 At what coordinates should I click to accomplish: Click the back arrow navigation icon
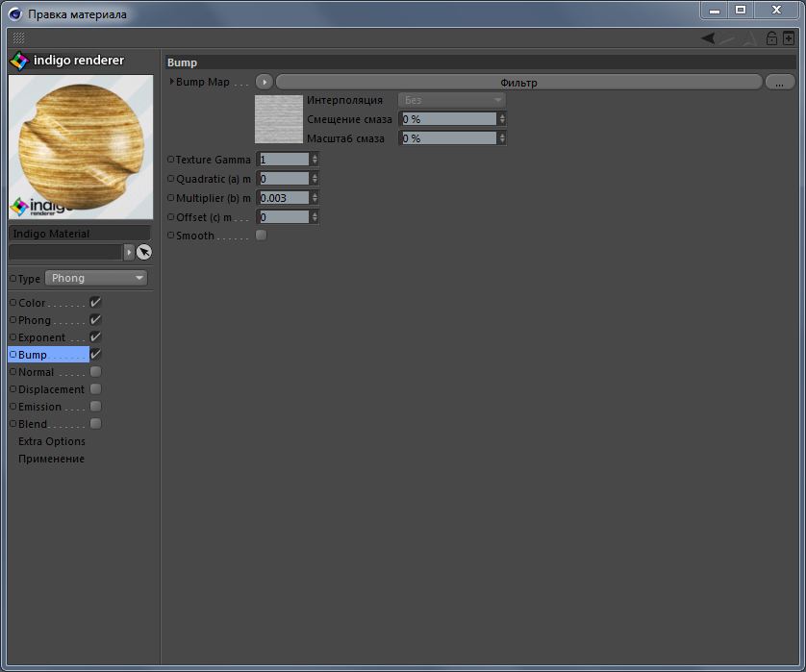click(708, 38)
